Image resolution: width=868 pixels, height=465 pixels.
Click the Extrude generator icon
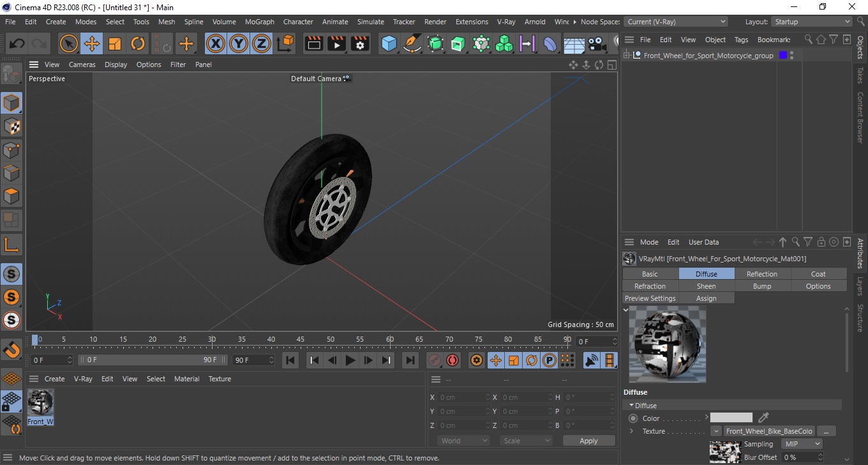(458, 44)
